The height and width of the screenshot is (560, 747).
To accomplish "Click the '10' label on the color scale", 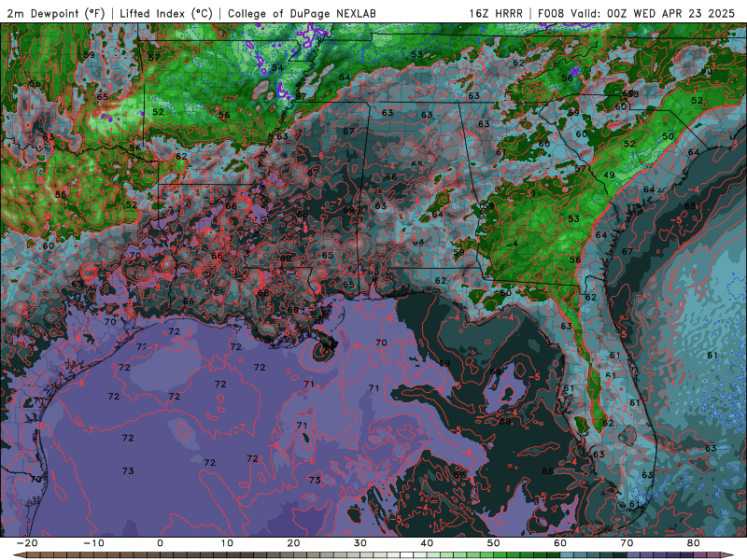I will (227, 543).
